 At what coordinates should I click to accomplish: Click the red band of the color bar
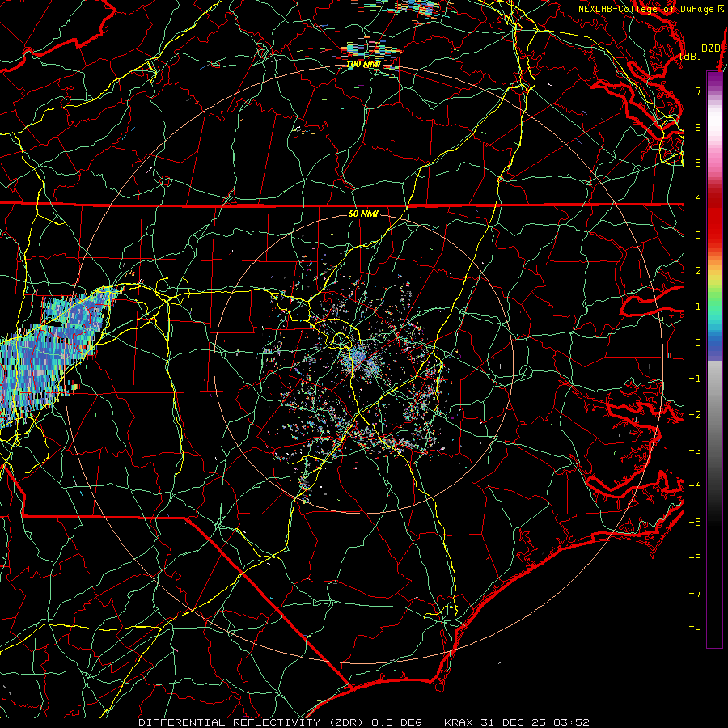(x=714, y=218)
